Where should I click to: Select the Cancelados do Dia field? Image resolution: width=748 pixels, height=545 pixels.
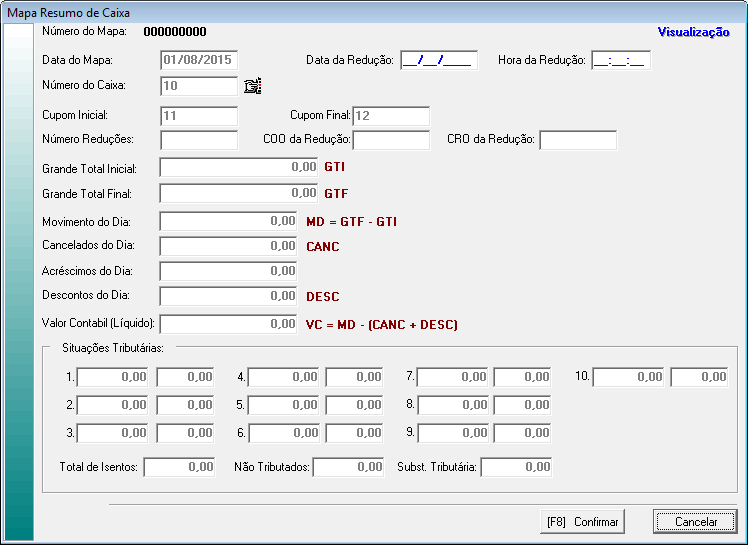click(x=228, y=246)
